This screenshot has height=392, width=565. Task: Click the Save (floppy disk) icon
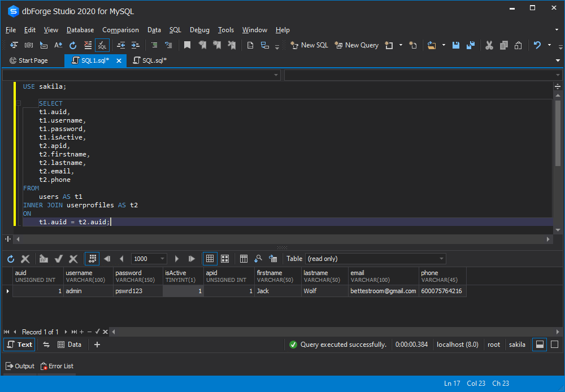(x=456, y=45)
